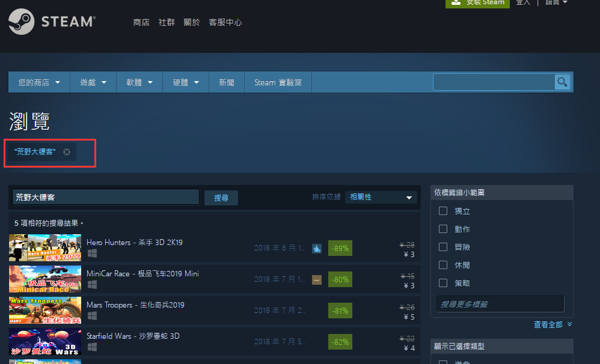600x364 pixels.
Task: Check the 休閒 tag checkbox
Action: click(x=443, y=264)
